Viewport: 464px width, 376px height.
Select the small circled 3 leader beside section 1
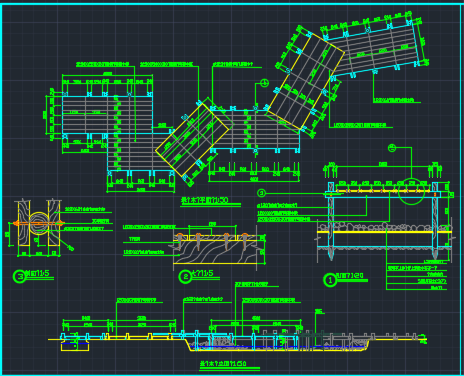coord(262,193)
